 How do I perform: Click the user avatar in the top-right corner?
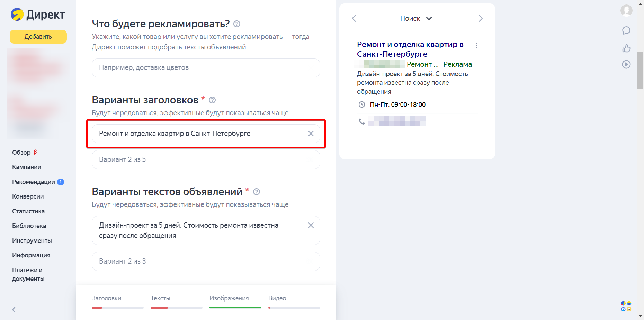coord(626,11)
